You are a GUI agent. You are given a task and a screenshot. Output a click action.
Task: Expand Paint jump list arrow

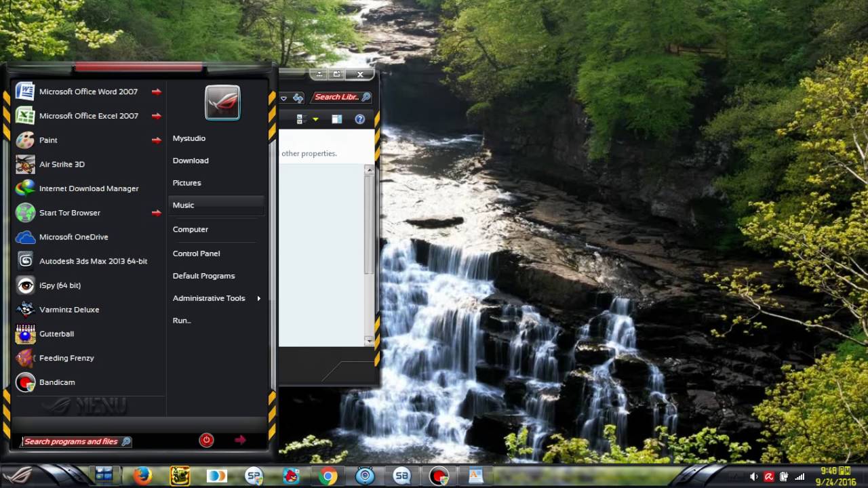tap(157, 140)
